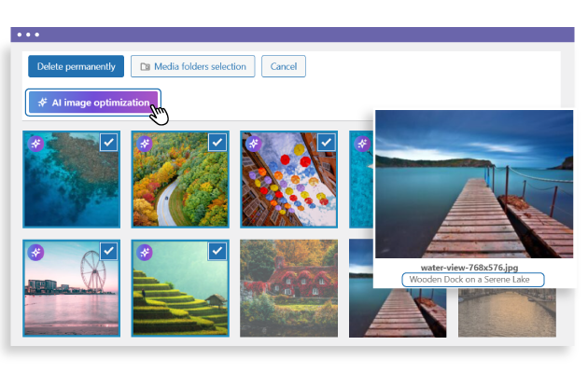The height and width of the screenshot is (373, 588).
Task: Click AI sparkle badge on ferris wheel image
Action: click(x=36, y=253)
